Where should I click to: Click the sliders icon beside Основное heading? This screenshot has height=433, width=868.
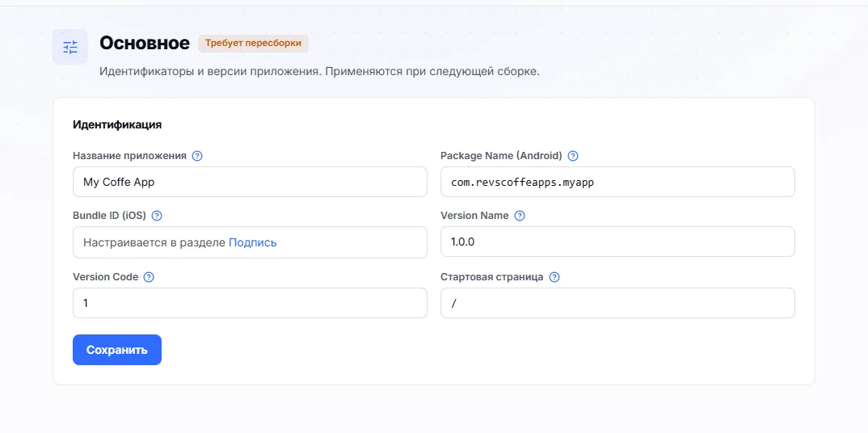tap(70, 47)
